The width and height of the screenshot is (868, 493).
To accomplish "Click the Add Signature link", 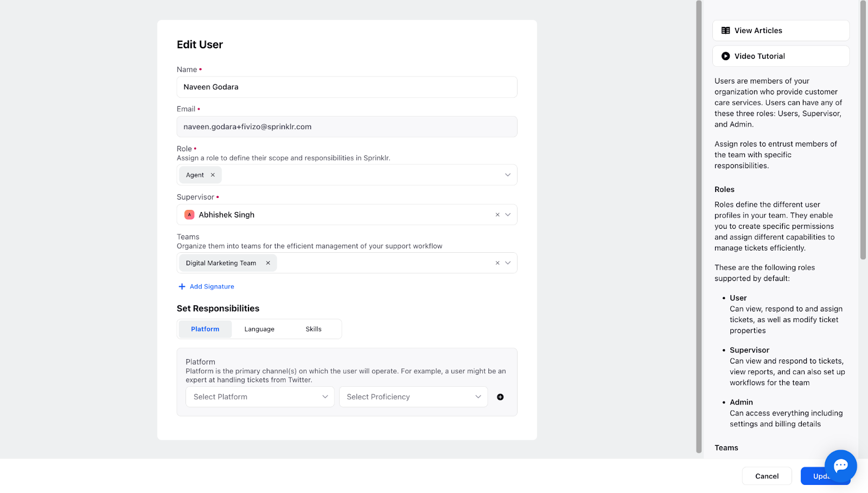I will pyautogui.click(x=212, y=286).
